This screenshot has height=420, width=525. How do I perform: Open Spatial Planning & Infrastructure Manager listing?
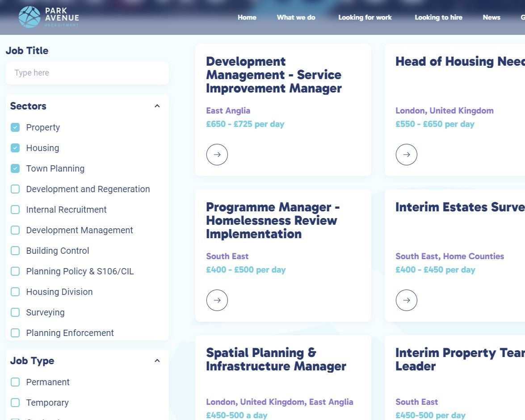pyautogui.click(x=276, y=359)
